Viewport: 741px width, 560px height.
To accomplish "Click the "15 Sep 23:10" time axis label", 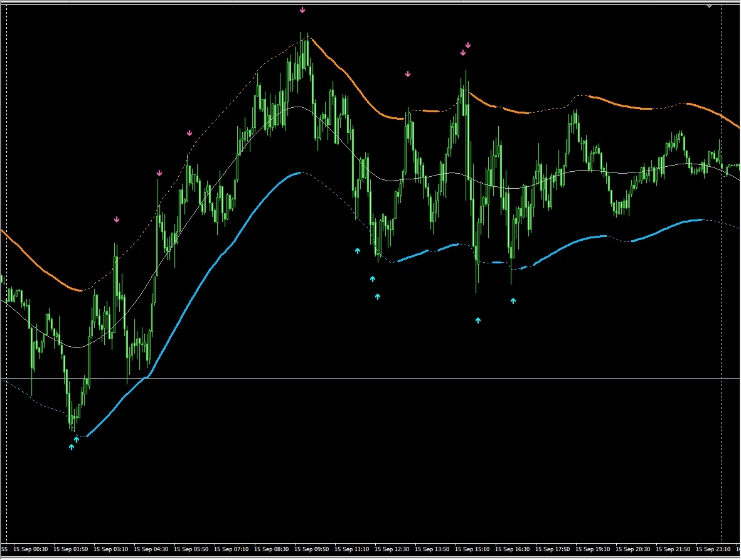I will [x=715, y=549].
